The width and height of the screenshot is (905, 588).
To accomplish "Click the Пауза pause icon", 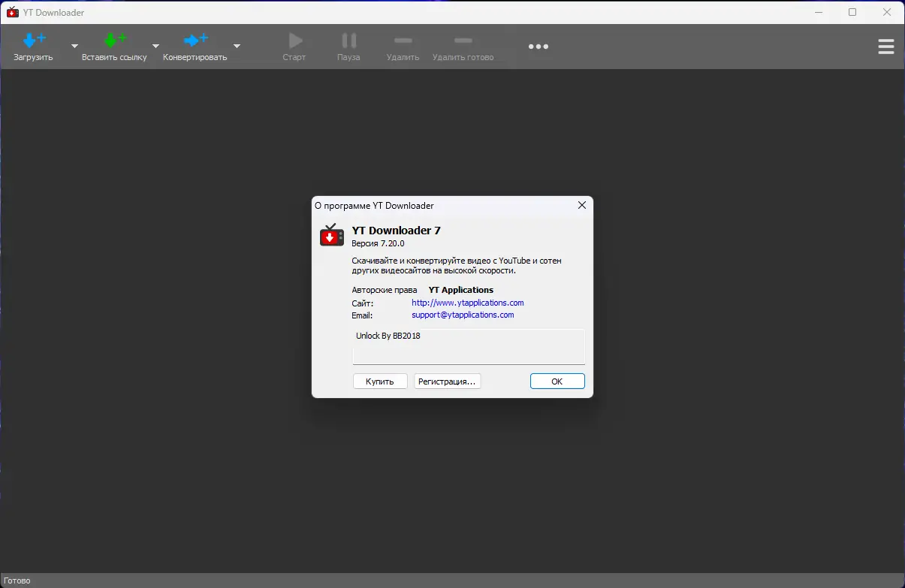I will tap(348, 41).
